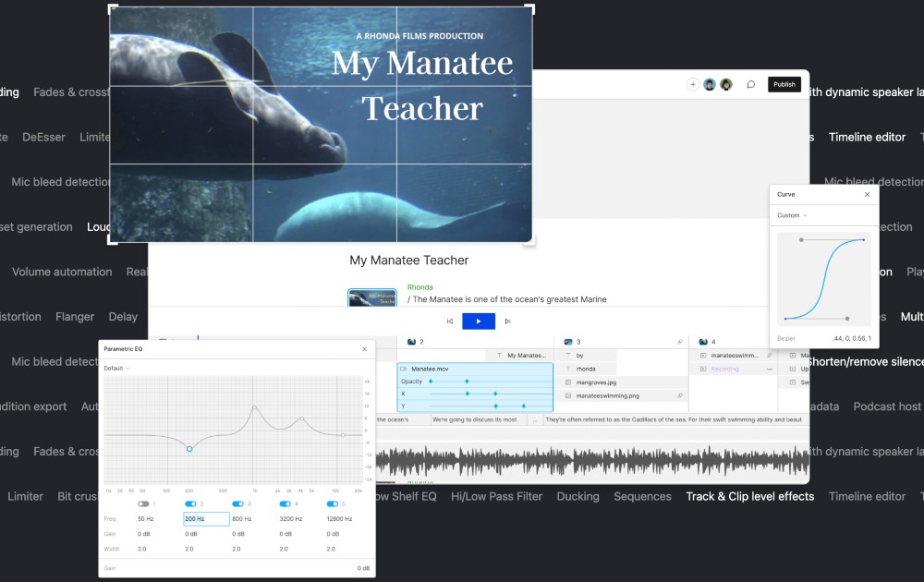Click the video icon on track 2 header
924x582 pixels.
point(413,341)
